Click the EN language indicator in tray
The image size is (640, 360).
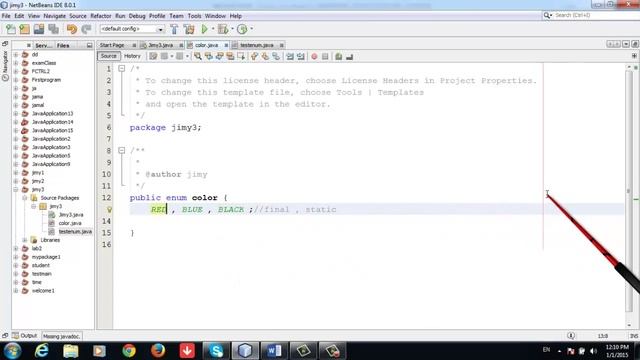coord(547,350)
